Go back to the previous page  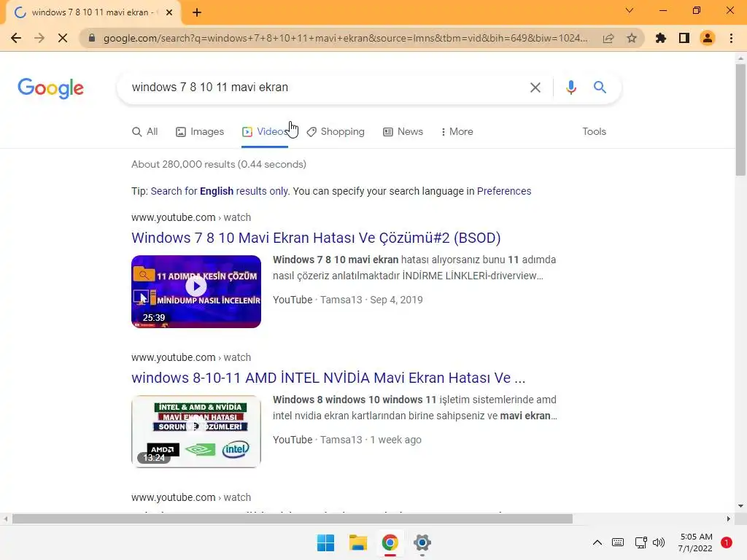16,38
